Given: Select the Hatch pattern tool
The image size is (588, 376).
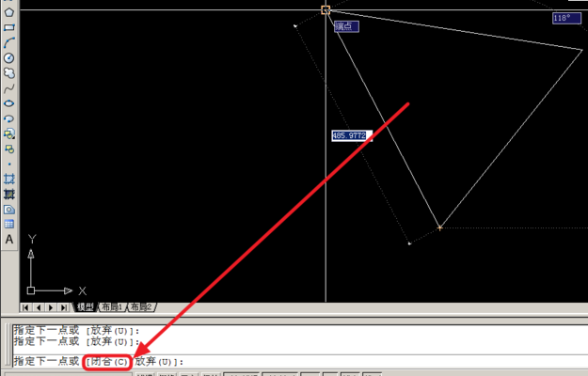Looking at the screenshot, I should (9, 179).
